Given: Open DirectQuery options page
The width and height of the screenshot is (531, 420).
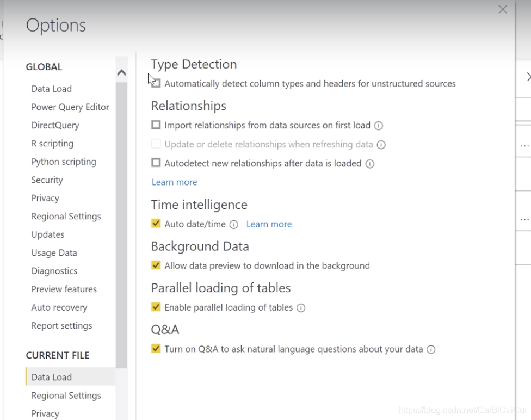Looking at the screenshot, I should click(x=55, y=125).
